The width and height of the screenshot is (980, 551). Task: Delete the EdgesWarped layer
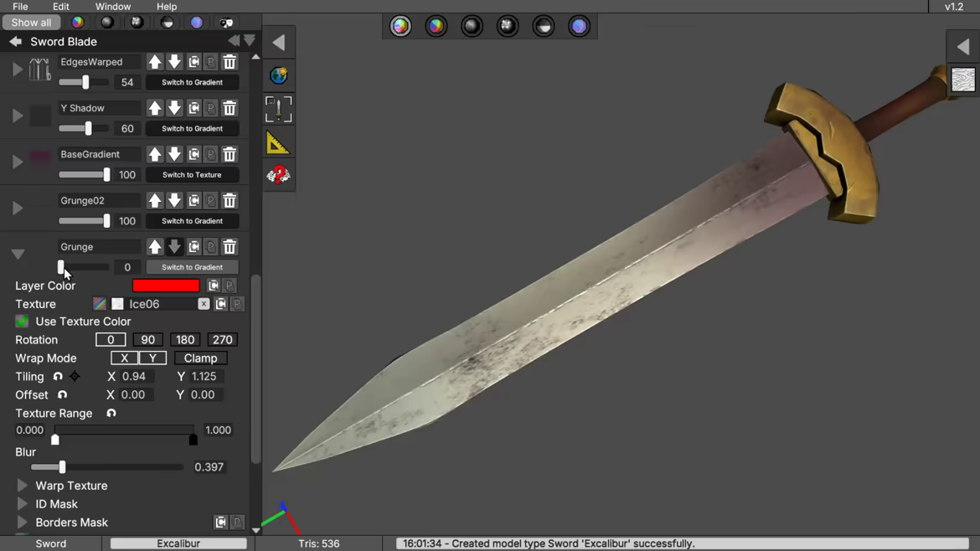230,62
